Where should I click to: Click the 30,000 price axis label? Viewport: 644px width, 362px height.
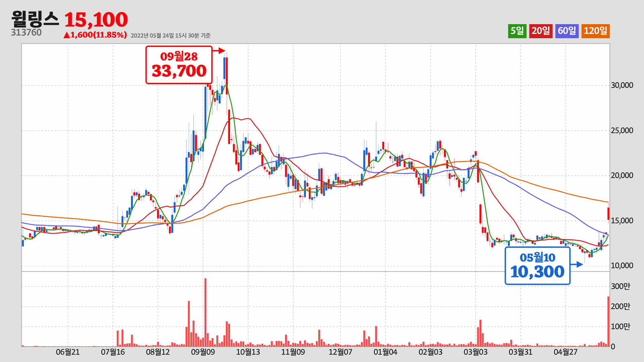(622, 85)
